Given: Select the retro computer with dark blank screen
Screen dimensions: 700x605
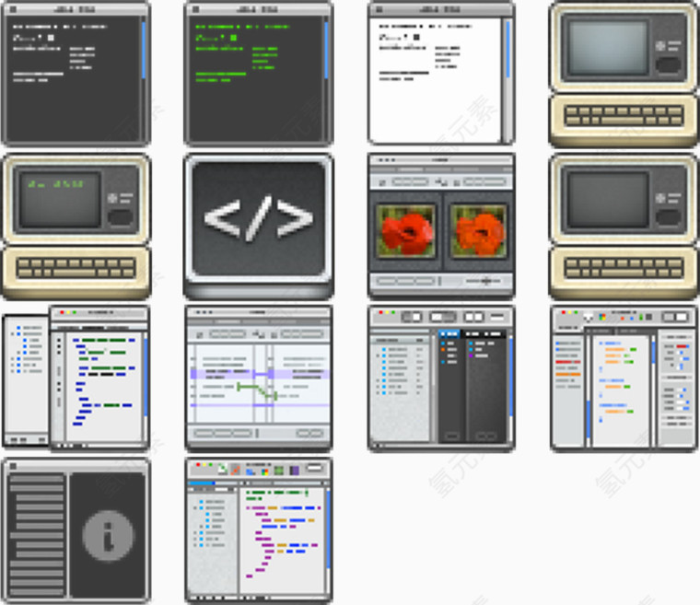Looking at the screenshot, I should click(624, 227).
